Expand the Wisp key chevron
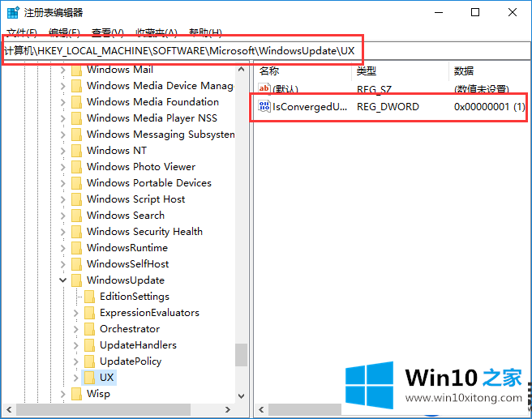This screenshot has width=532, height=419. (x=62, y=394)
